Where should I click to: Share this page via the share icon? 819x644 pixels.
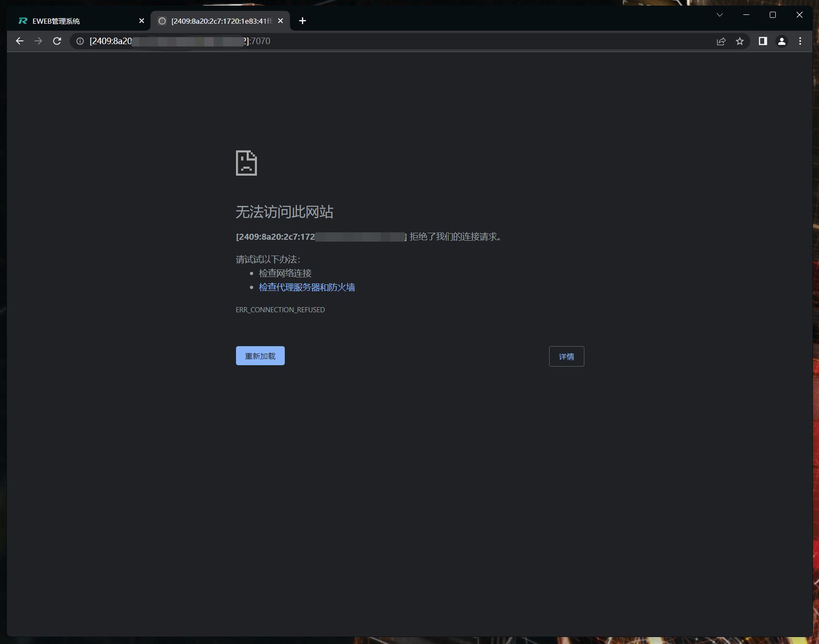[721, 41]
